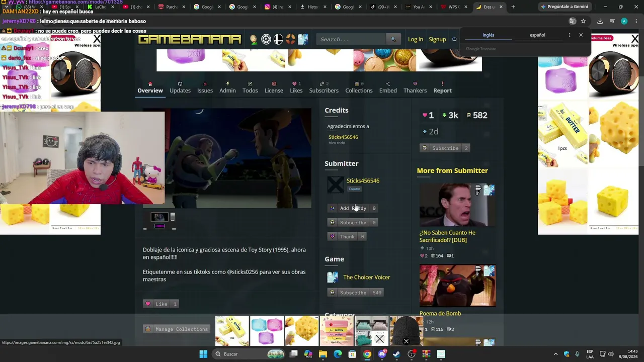Close the left banner advertisement
The width and height of the screenshot is (644, 362).
(97, 39)
